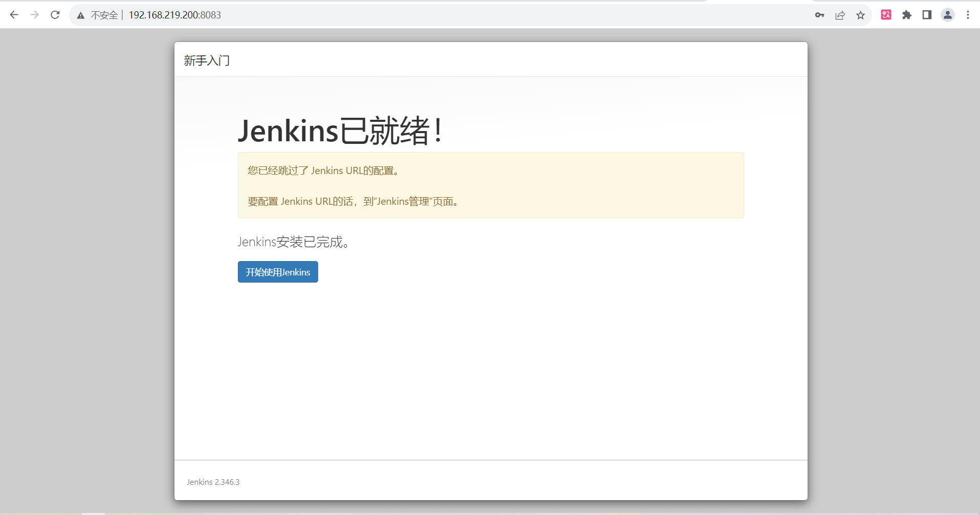980x515 pixels.
Task: Reload the page with refresh icon
Action: click(x=55, y=15)
